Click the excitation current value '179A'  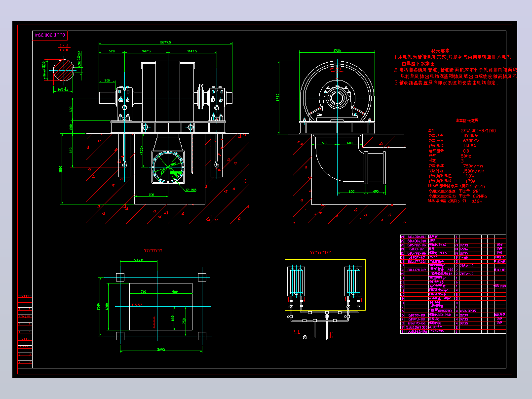coord(470,181)
